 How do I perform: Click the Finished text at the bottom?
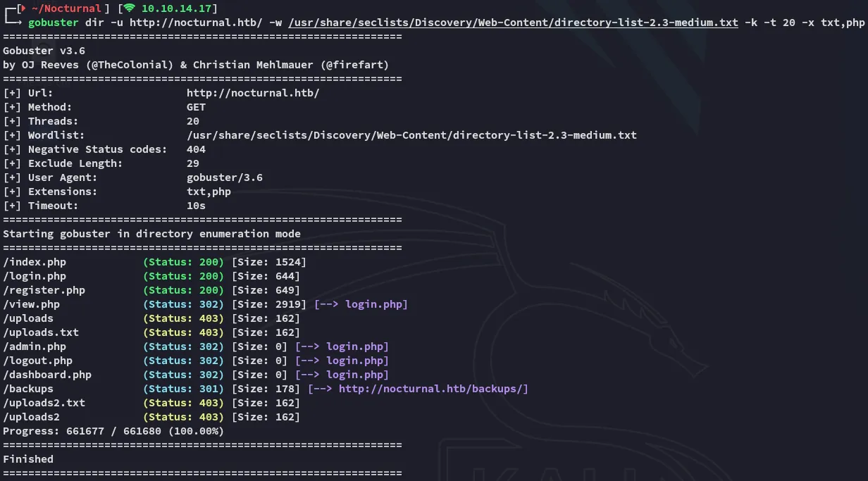28,459
